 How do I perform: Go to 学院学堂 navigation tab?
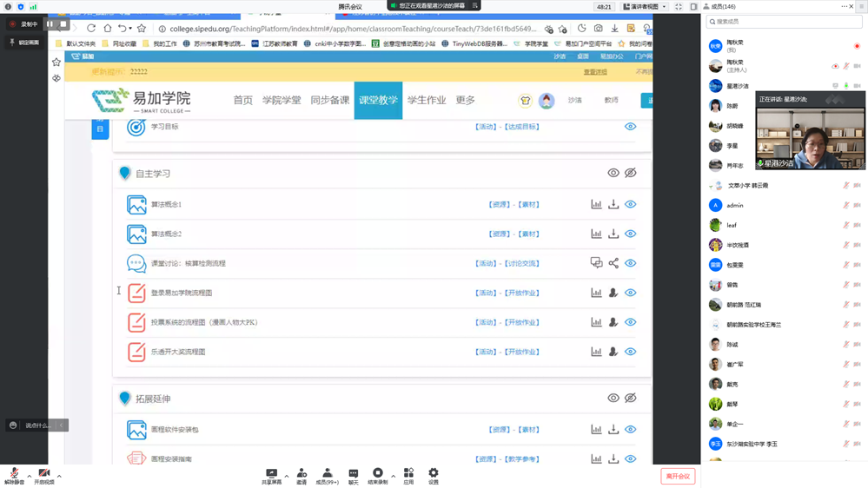(282, 100)
